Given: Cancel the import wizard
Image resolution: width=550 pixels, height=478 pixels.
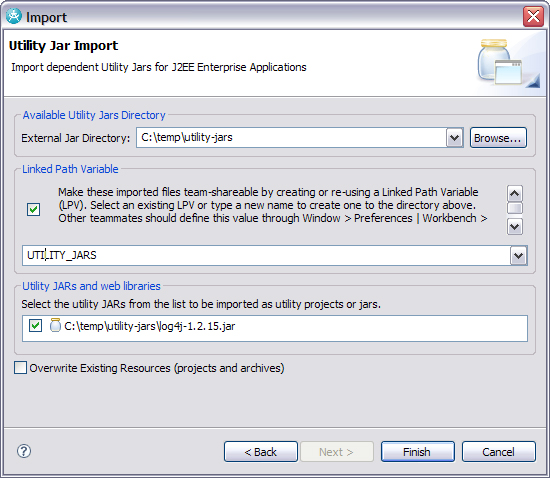Looking at the screenshot, I should pyautogui.click(x=498, y=452).
